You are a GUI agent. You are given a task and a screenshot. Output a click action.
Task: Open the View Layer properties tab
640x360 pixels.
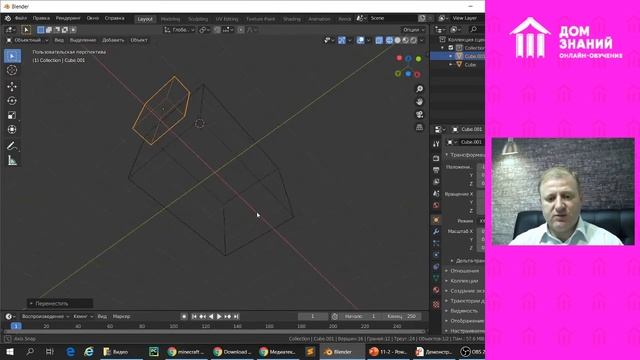coord(436,182)
